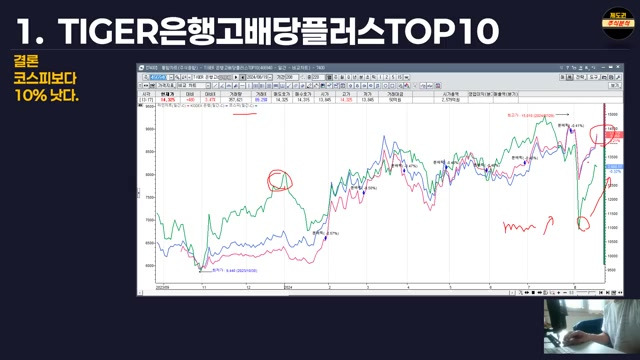This screenshot has width=640, height=360.
Task: Click the minus zoom-out icon below chart
Action: tap(565, 293)
